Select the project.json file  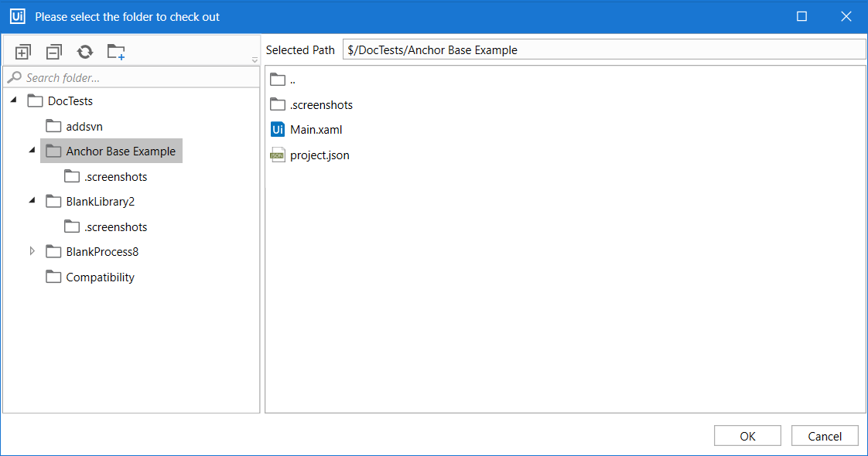click(319, 155)
